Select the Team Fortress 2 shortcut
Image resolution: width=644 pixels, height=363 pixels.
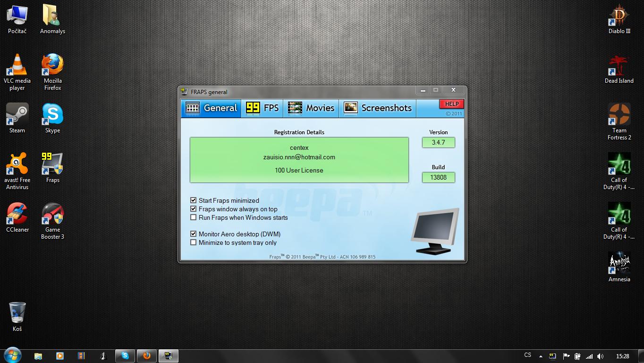pos(619,121)
